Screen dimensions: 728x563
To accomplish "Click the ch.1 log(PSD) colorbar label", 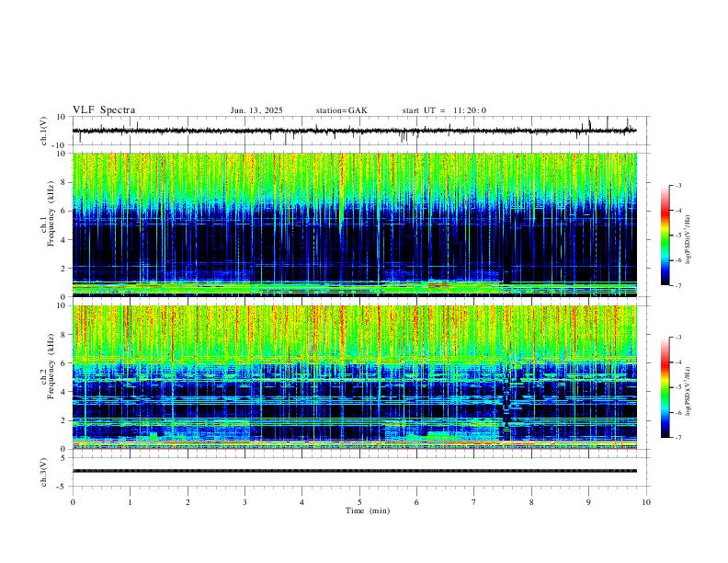I will 688,239.
